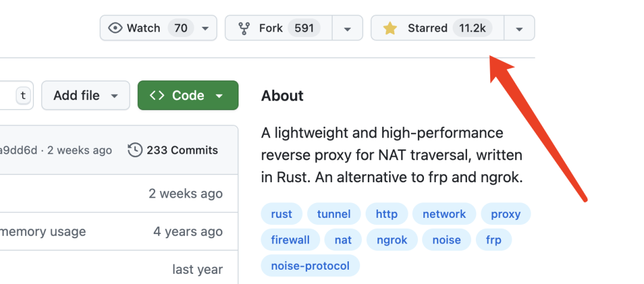
Task: Click the 591 fork count
Action: pos(304,28)
